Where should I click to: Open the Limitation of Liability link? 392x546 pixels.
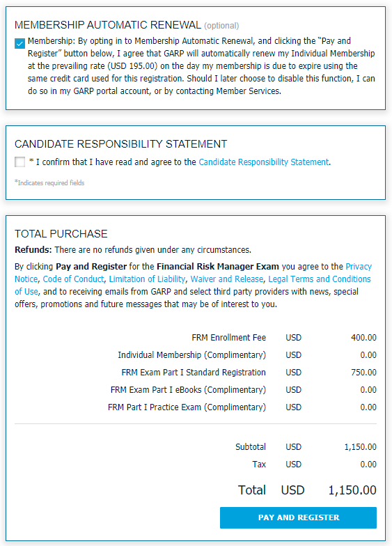[147, 279]
